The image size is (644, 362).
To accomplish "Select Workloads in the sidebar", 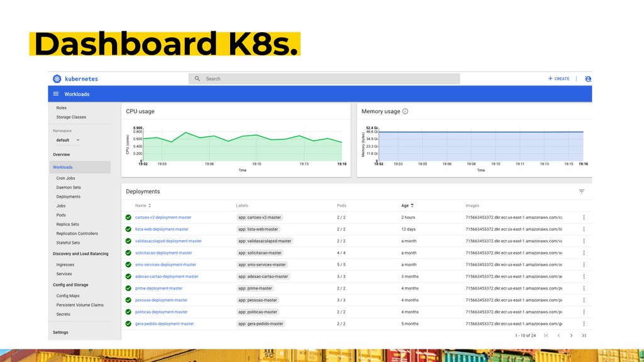I will (80, 167).
